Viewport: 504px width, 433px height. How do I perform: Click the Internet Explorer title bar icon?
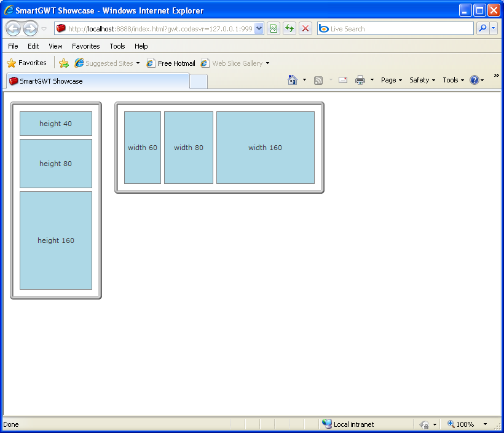[9, 10]
